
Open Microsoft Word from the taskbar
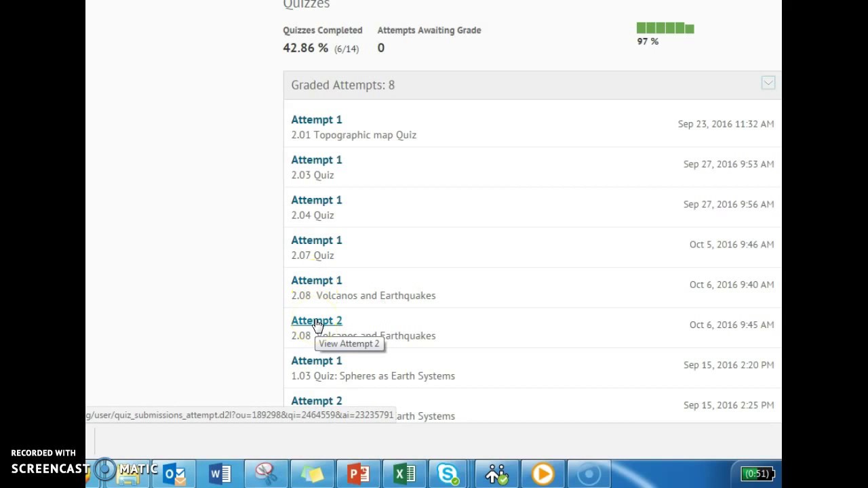pos(220,473)
